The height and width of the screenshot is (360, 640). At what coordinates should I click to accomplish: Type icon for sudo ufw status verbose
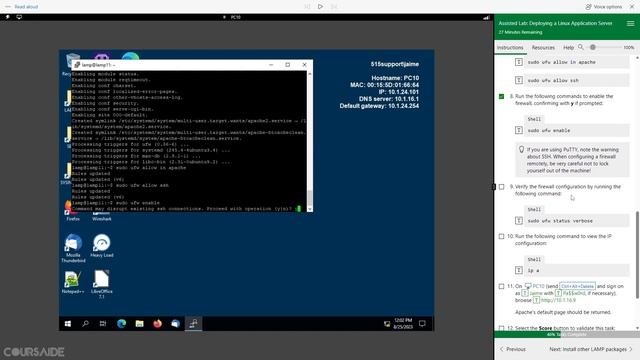(519, 221)
